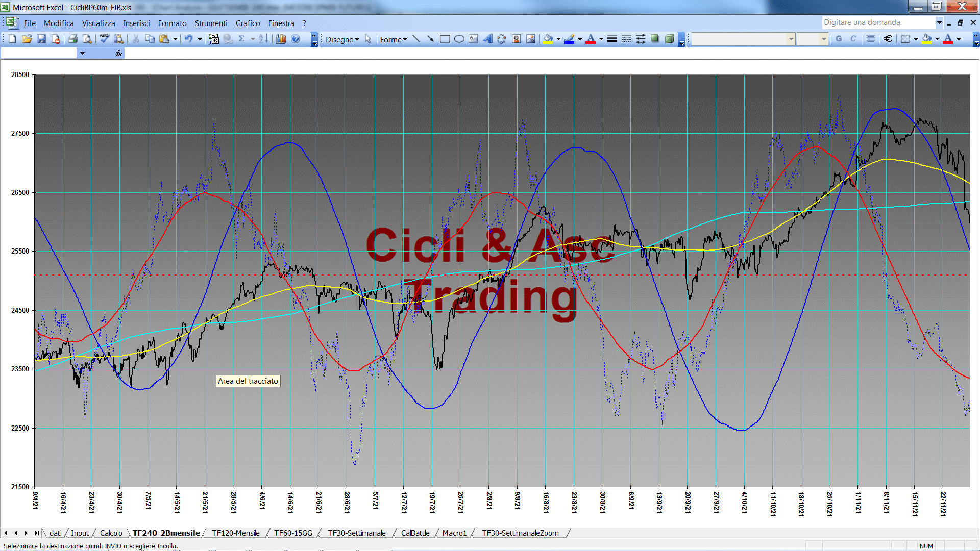Toggle Italic (C) formatting
This screenshot has height=551, width=980.
pyautogui.click(x=853, y=39)
